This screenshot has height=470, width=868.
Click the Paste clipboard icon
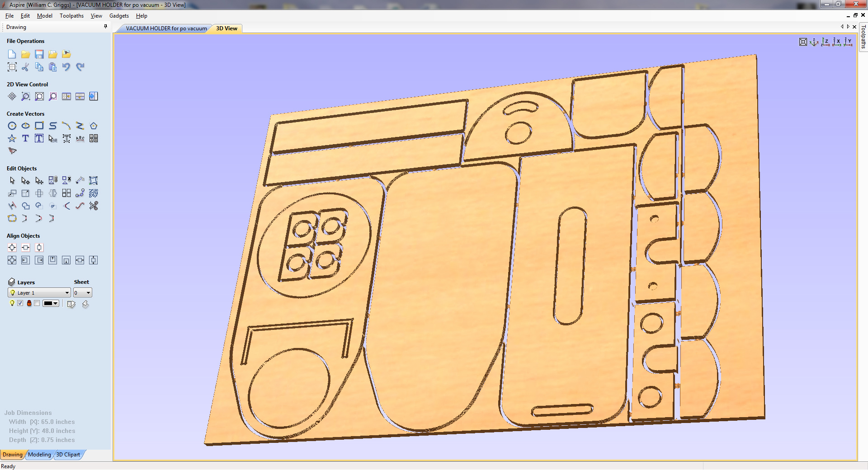coord(53,67)
